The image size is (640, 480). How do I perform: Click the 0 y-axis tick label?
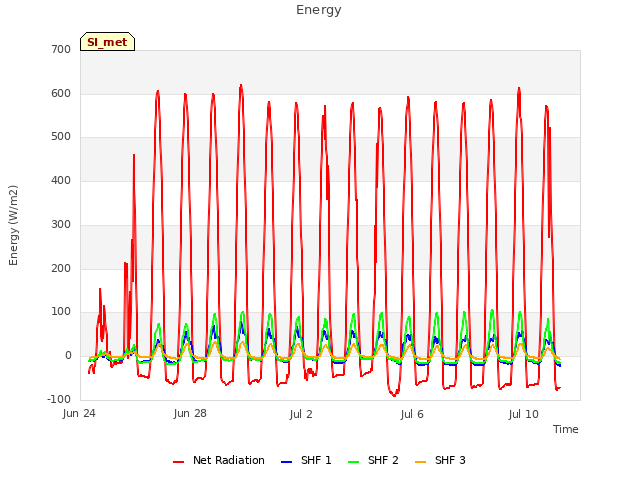tap(68, 356)
